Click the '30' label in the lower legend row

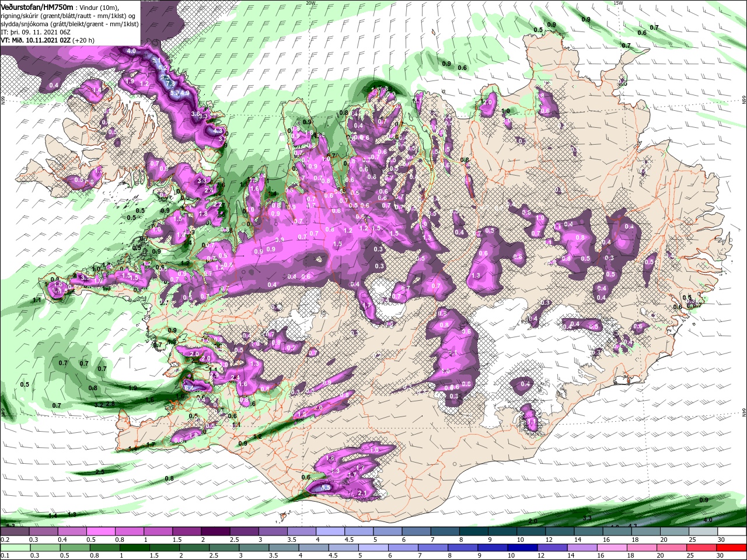point(721,556)
